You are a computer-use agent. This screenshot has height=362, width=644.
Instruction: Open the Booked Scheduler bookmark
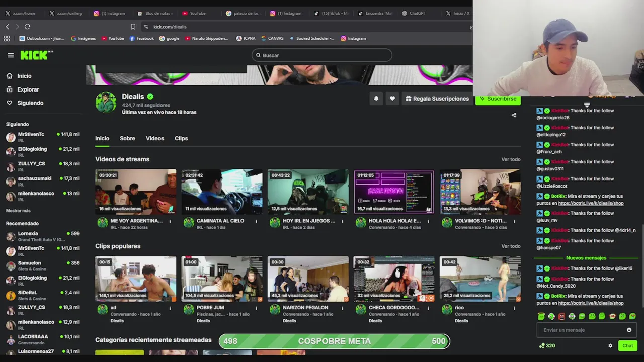(311, 38)
